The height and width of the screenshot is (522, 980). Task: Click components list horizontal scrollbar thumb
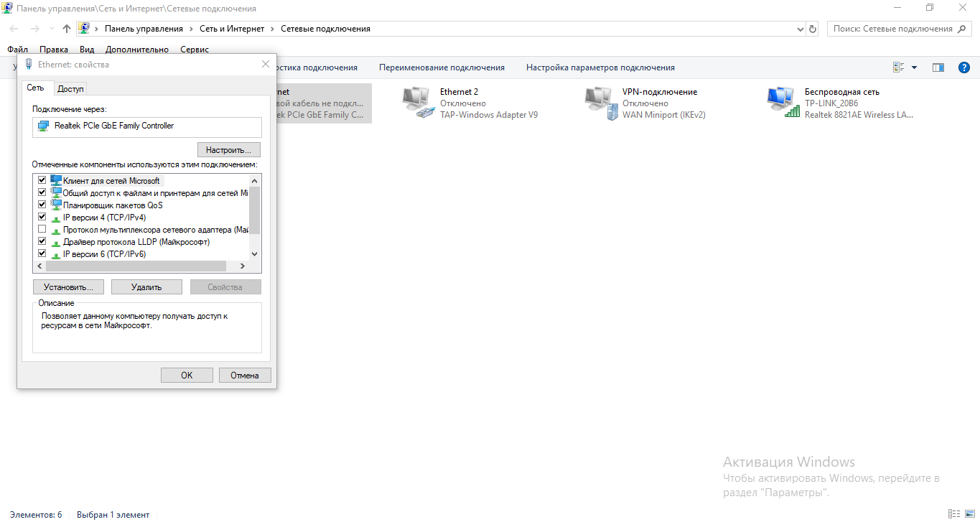click(136, 266)
